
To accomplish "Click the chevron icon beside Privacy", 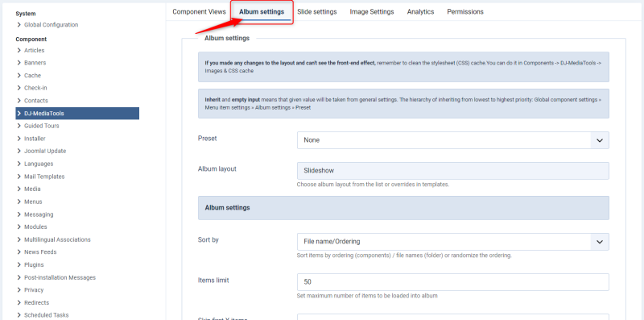I will [x=19, y=290].
